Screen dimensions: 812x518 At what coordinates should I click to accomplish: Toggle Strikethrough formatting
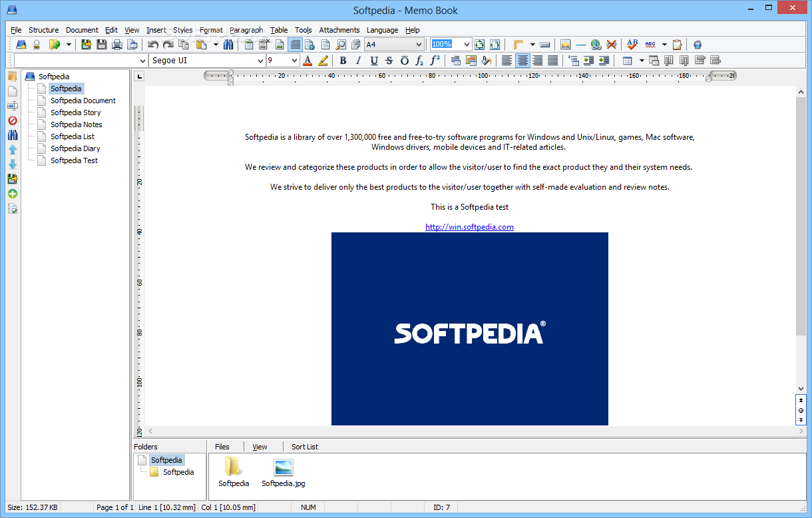click(x=389, y=61)
